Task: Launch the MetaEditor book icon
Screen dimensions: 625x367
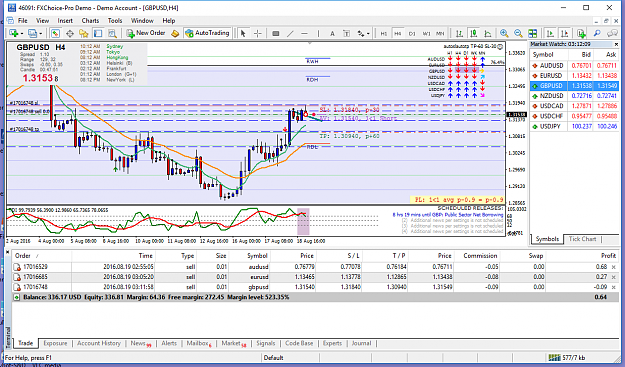Action: click(x=175, y=33)
